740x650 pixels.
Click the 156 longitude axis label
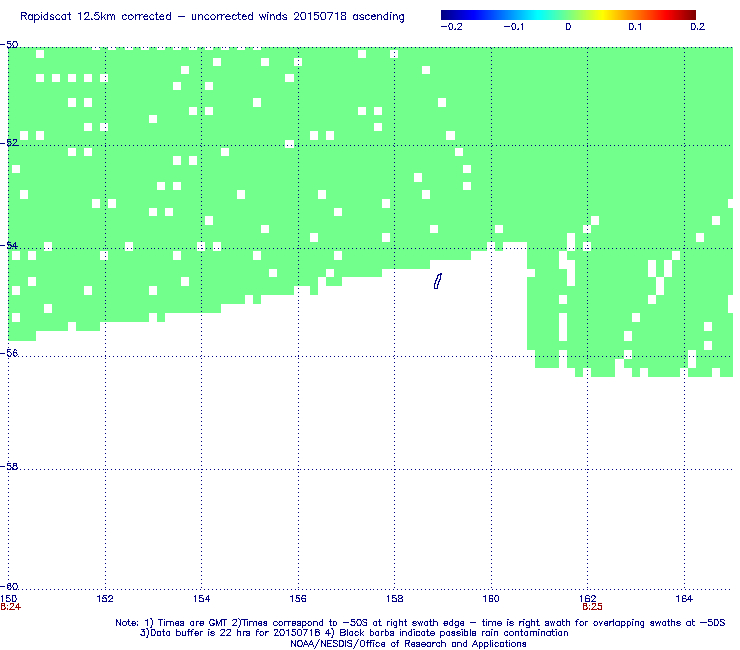298,599
